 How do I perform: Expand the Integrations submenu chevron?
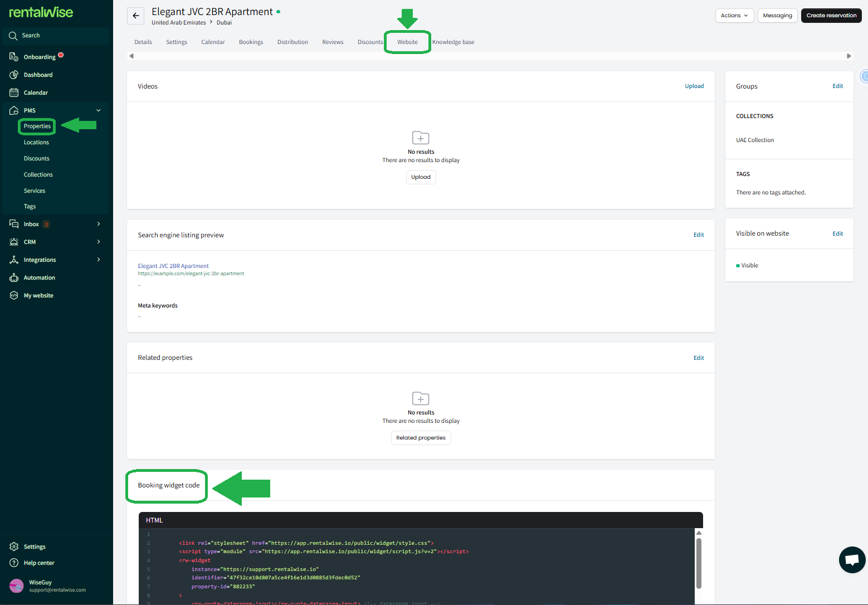click(x=99, y=260)
